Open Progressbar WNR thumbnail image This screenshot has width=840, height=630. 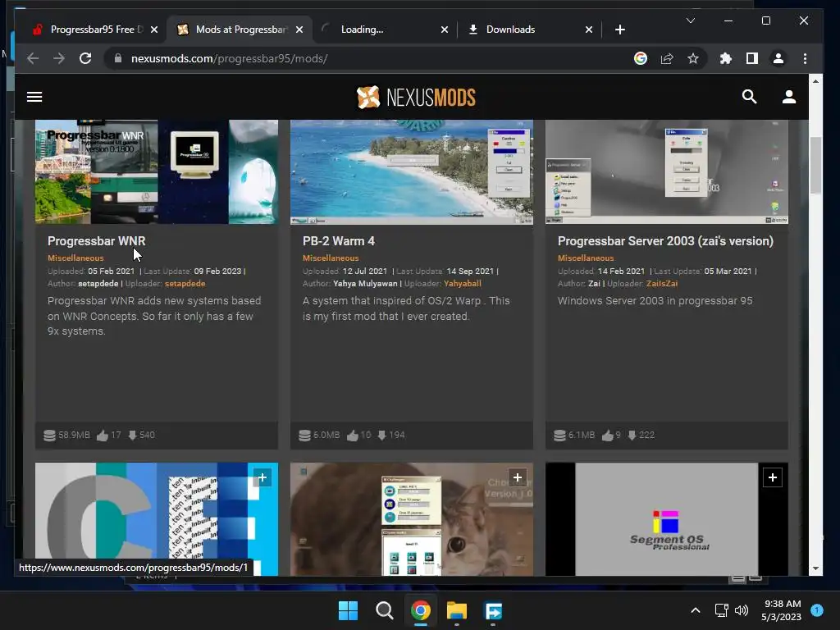[x=157, y=171]
